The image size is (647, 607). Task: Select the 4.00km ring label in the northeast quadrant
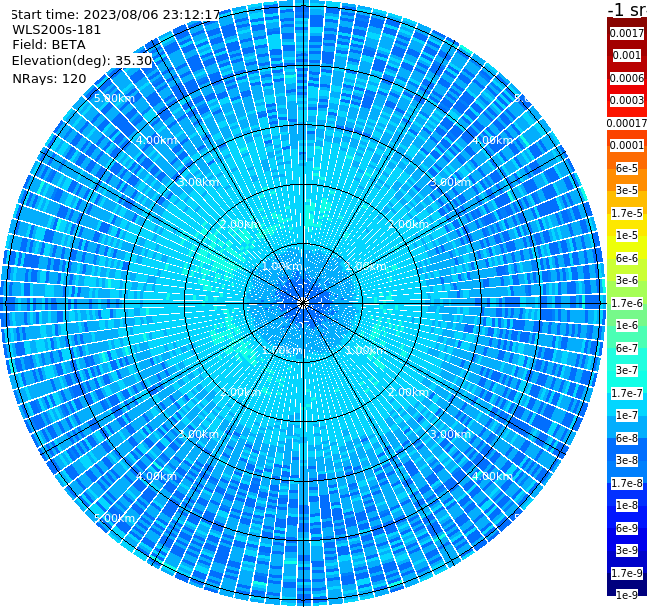click(492, 140)
